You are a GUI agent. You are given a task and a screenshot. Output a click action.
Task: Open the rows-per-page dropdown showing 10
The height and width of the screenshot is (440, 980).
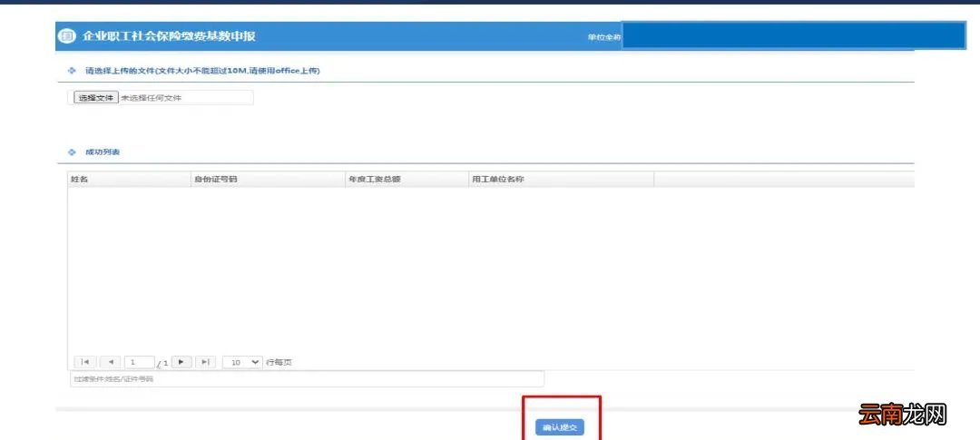(x=242, y=362)
